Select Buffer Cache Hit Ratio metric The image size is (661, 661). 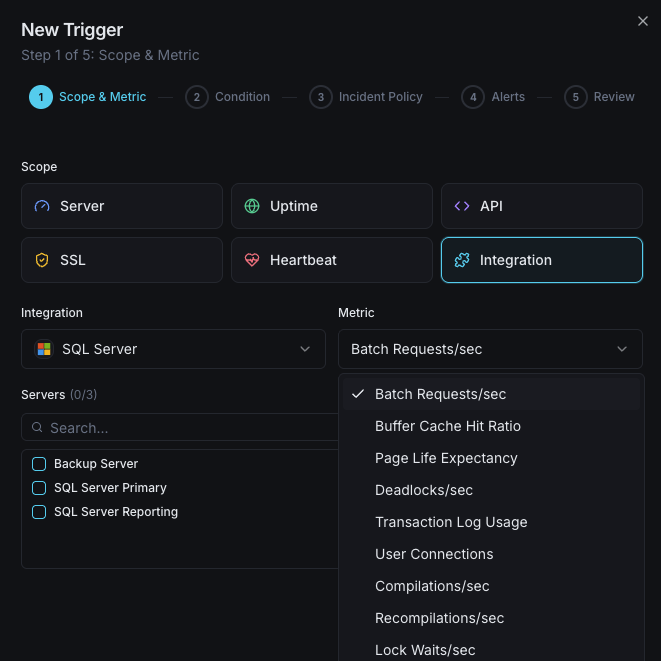tap(491, 426)
